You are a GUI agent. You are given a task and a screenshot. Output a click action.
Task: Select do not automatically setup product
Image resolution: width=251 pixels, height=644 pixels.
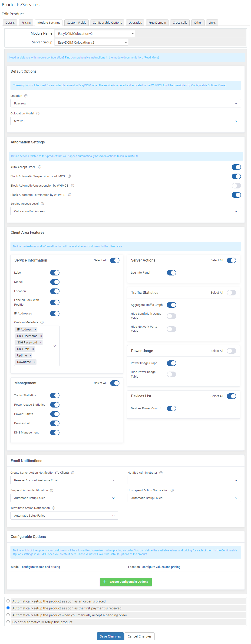click(x=8, y=622)
